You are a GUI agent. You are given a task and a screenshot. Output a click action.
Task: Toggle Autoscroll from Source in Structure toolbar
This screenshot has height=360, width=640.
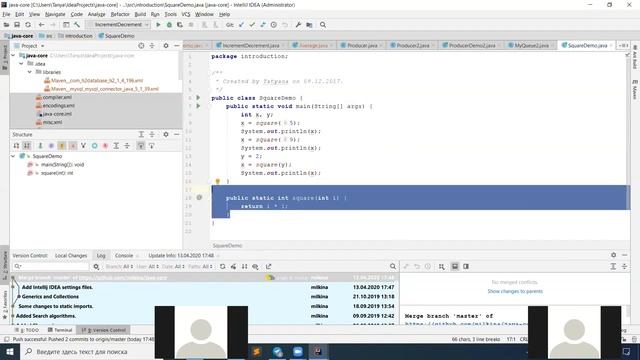point(151,146)
